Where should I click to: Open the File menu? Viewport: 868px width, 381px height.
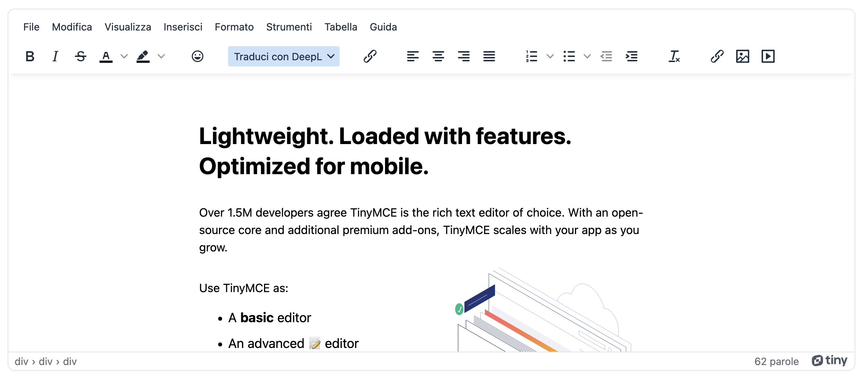[31, 27]
